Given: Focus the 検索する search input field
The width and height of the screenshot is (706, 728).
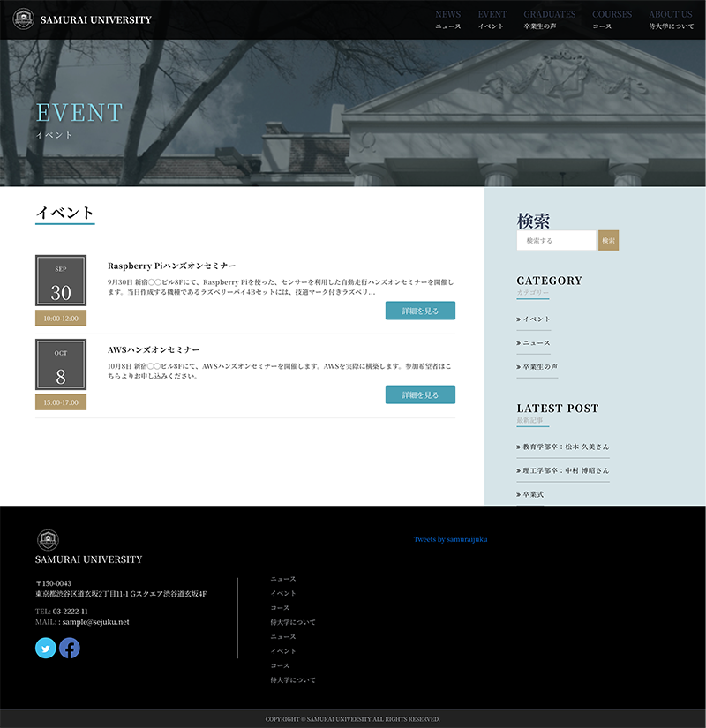Looking at the screenshot, I should click(x=556, y=241).
